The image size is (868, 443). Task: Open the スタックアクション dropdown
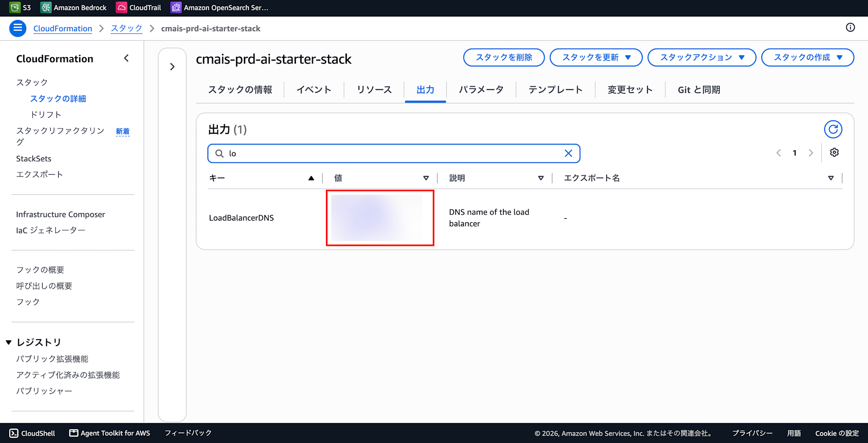coord(702,57)
